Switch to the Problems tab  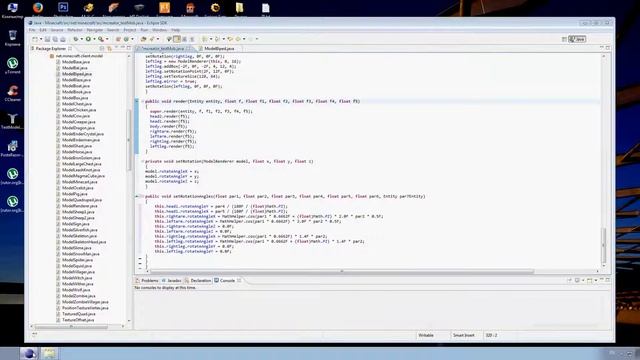(147, 280)
